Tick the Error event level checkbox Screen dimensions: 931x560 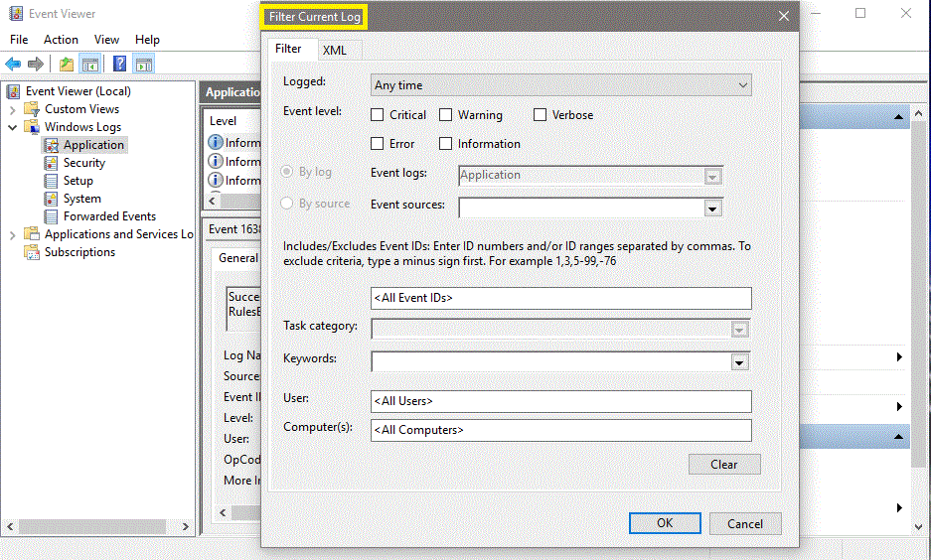(378, 144)
